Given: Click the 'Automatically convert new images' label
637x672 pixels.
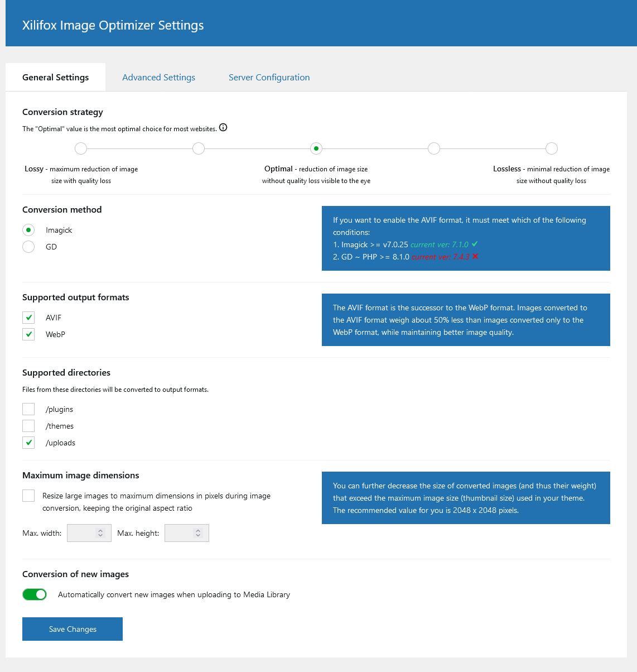Looking at the screenshot, I should pyautogui.click(x=174, y=594).
